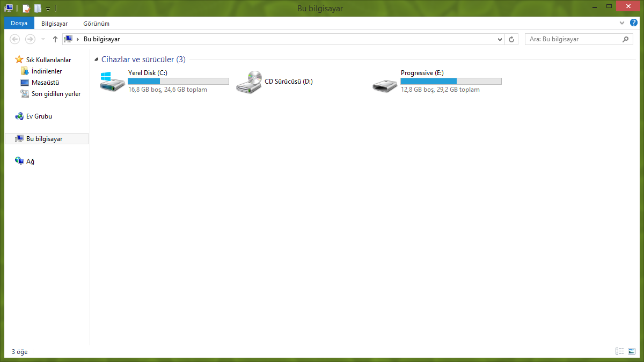
Task: Click the New Folder icon in title bar
Action: click(x=38, y=9)
